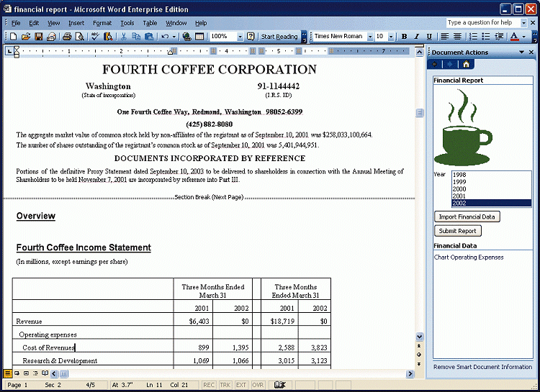Open font color palette arrow
The width and height of the screenshot is (540, 392).
tap(524, 37)
